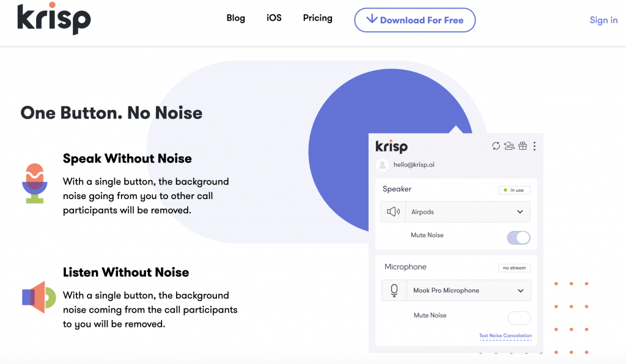Click the Download For Free button
The image size is (626, 364).
(415, 20)
